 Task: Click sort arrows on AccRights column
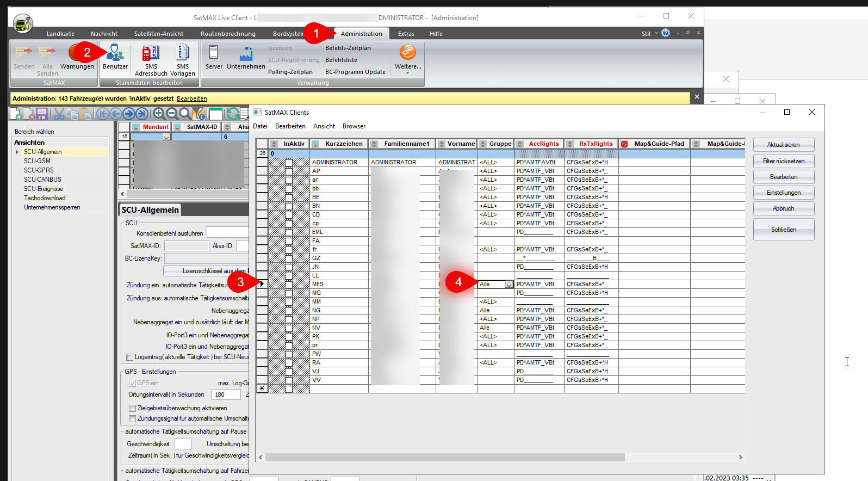click(x=520, y=144)
